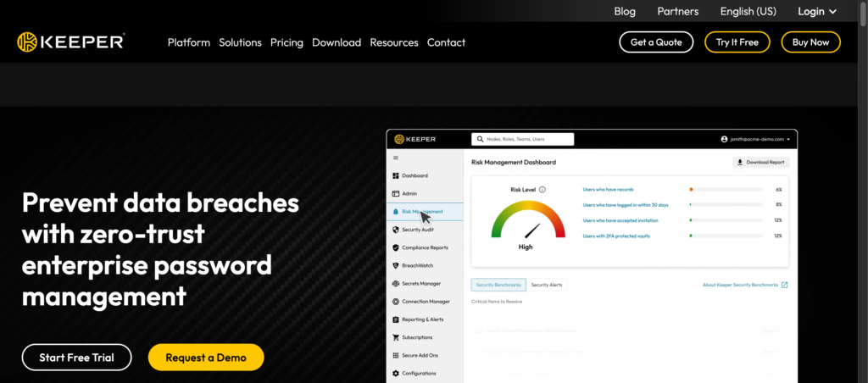Open Users who have logged in within 30 days
868x383 pixels.
pyautogui.click(x=626, y=205)
